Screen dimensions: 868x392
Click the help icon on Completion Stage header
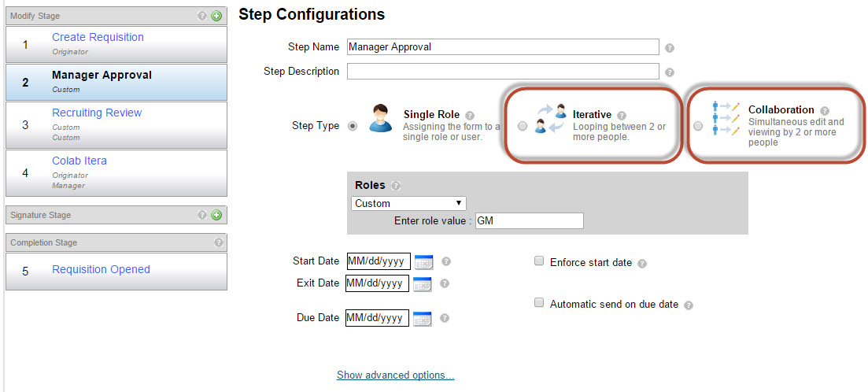tap(219, 242)
